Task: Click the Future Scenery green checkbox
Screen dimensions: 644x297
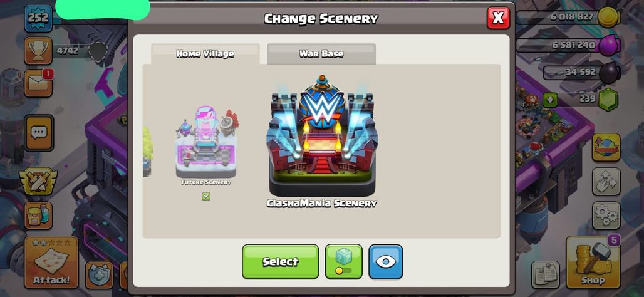Action: pyautogui.click(x=206, y=196)
